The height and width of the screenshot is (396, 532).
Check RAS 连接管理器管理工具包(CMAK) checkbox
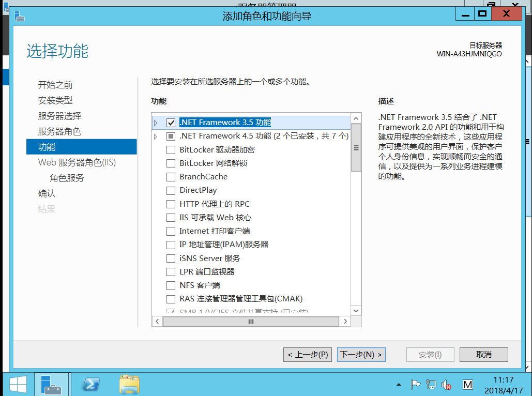point(171,299)
